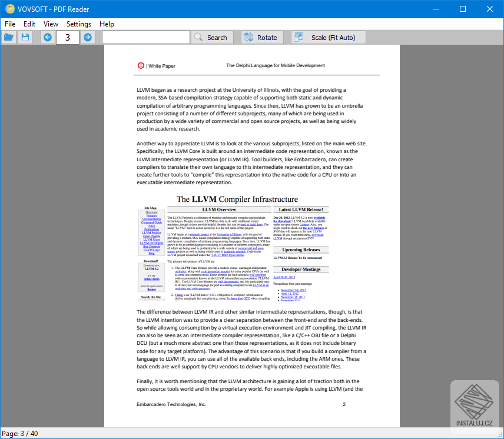The width and height of the screenshot is (504, 439).
Task: Open the File menu
Action: 10,24
